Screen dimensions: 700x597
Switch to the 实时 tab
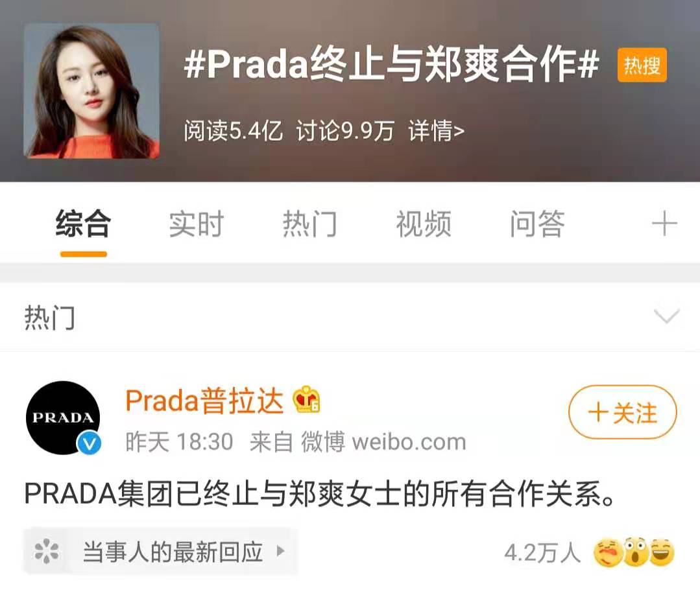196,224
